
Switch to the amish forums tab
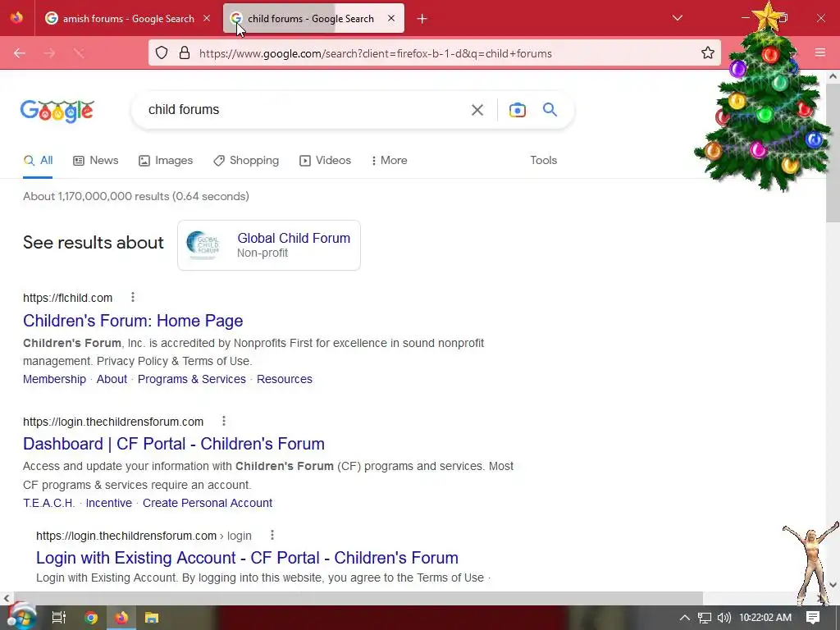[129, 19]
